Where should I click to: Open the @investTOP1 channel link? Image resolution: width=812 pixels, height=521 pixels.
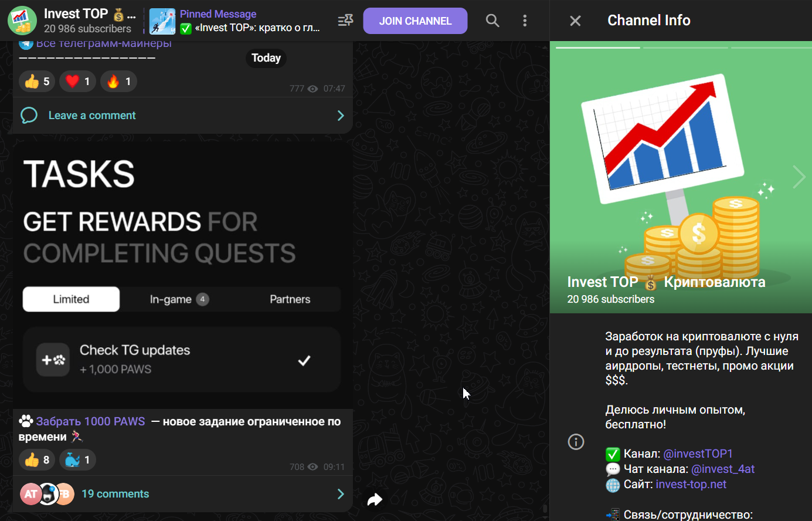(698, 454)
